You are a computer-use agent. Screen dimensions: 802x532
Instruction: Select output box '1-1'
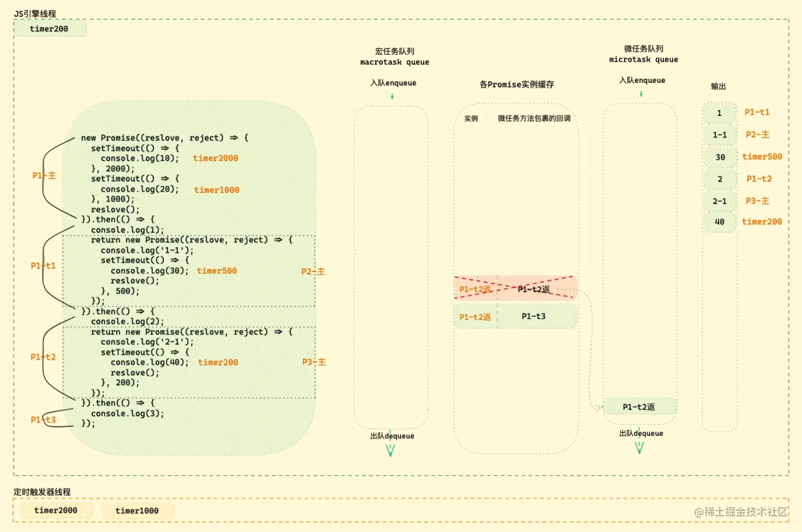click(x=719, y=135)
